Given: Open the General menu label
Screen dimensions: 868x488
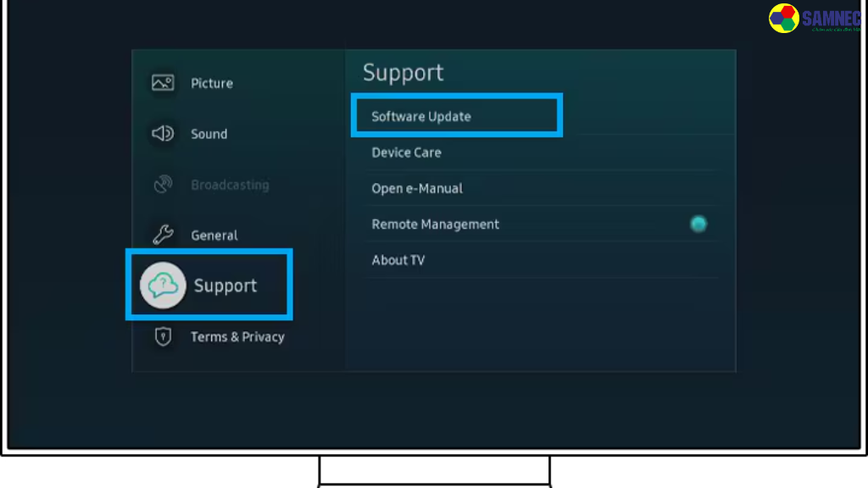Looking at the screenshot, I should coord(214,236).
